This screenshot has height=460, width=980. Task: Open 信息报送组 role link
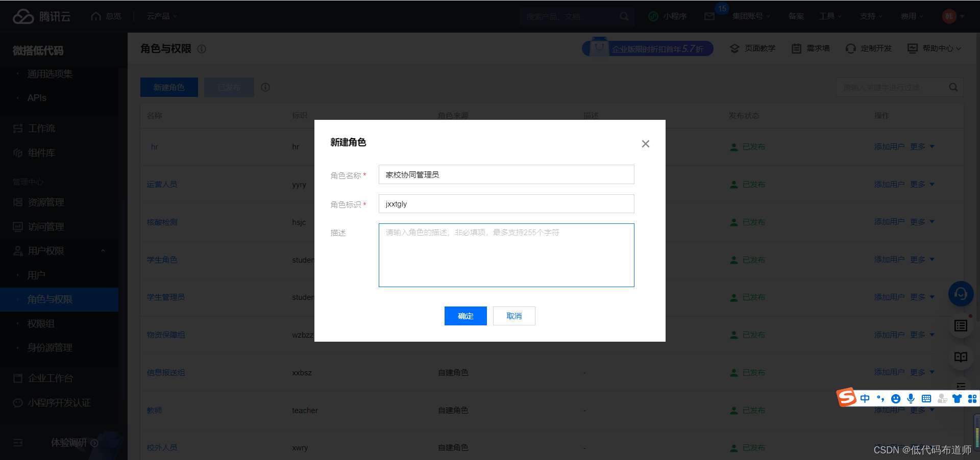tap(166, 373)
